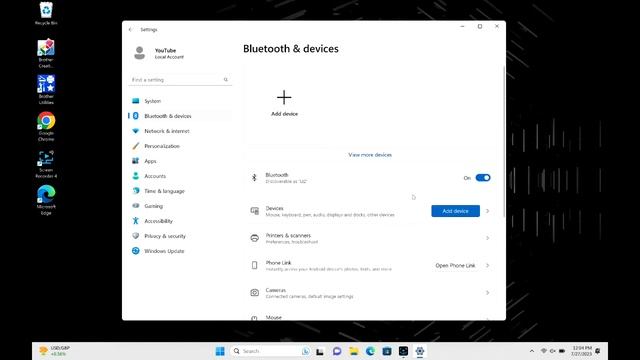Image resolution: width=640 pixels, height=360 pixels.
Task: Open Microsoft Store from taskbar
Action: [x=387, y=351]
